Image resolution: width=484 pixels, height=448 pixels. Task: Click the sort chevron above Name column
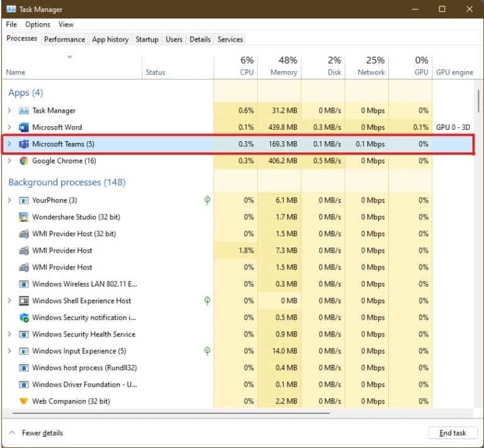(x=70, y=57)
